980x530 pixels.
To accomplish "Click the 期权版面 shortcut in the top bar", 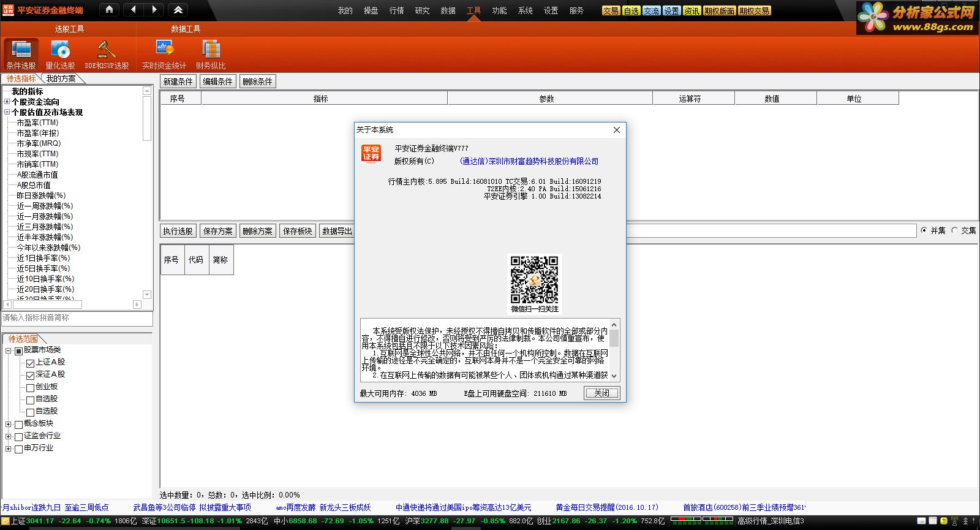I will coord(719,11).
